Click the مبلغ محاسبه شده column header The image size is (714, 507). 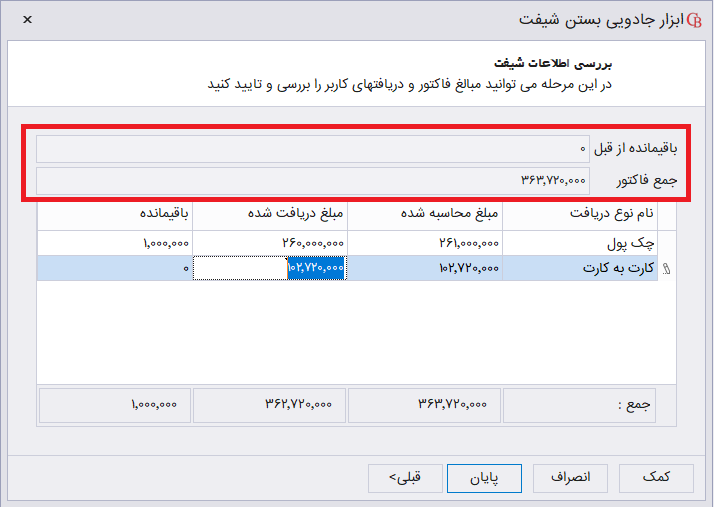[x=425, y=213]
